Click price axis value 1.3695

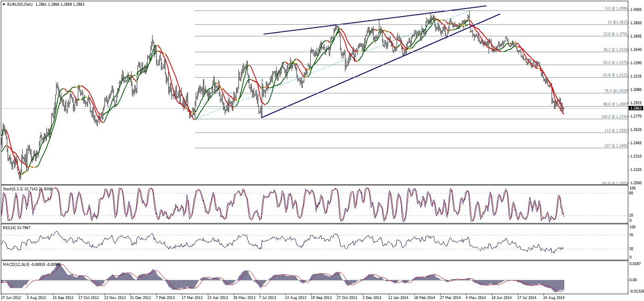(x=636, y=36)
